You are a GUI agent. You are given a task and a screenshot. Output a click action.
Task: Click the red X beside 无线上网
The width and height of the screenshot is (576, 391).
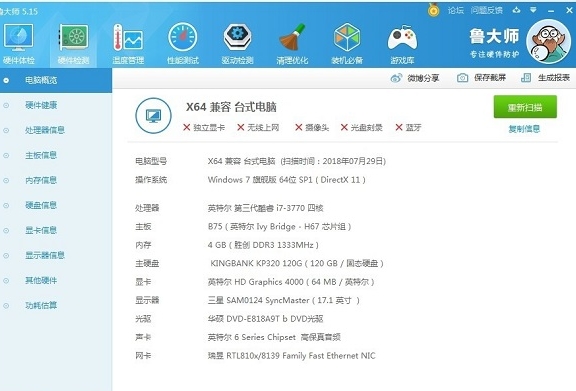241,128
